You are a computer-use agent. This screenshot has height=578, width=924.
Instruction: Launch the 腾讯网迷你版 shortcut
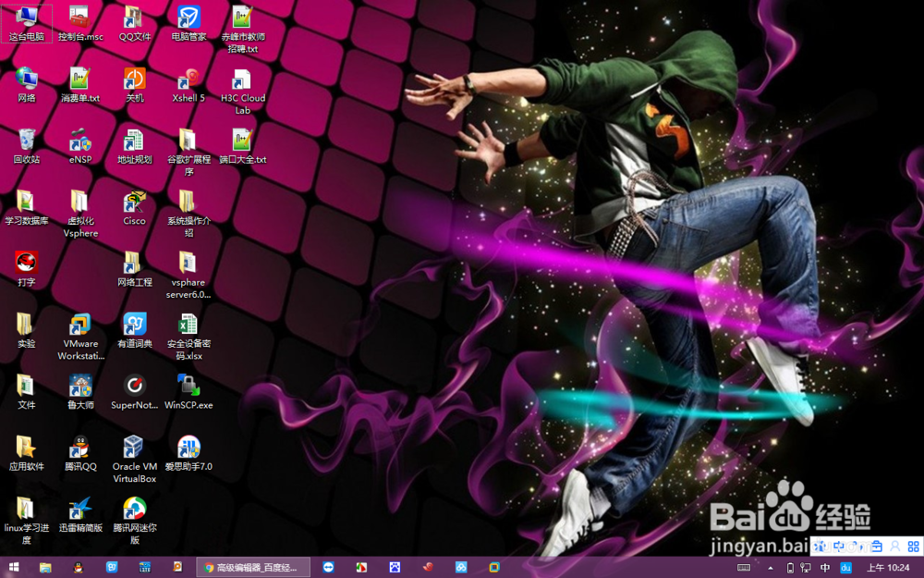tap(134, 521)
